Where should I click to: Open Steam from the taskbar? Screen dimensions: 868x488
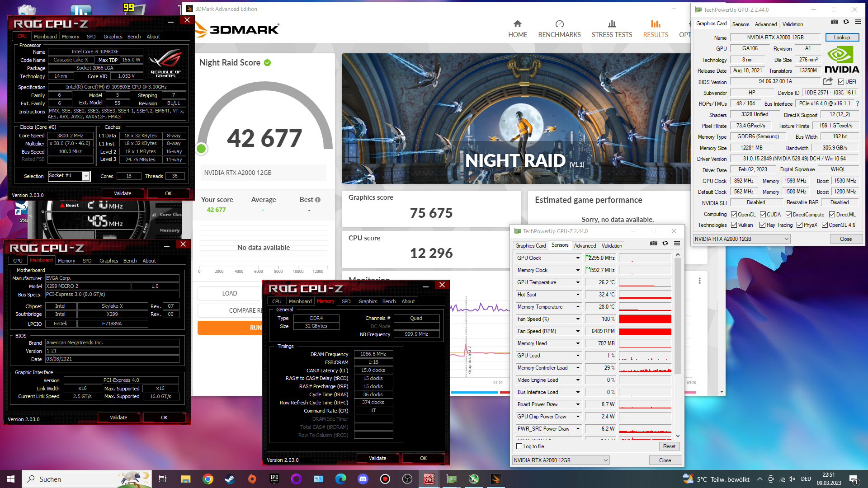(x=230, y=479)
